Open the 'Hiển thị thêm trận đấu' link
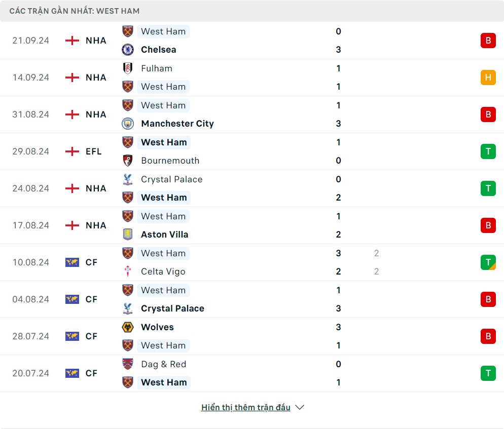 (245, 407)
